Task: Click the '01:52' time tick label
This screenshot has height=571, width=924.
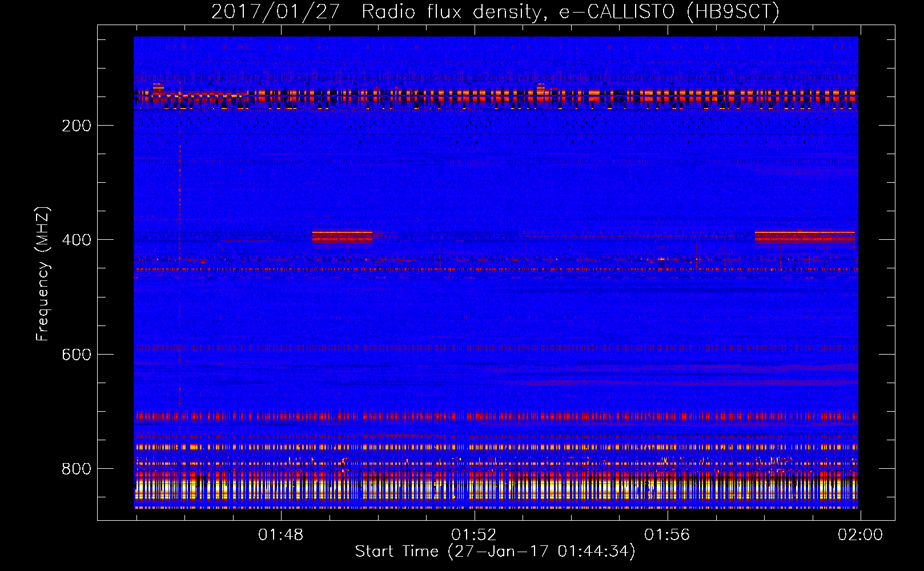Action: click(474, 535)
